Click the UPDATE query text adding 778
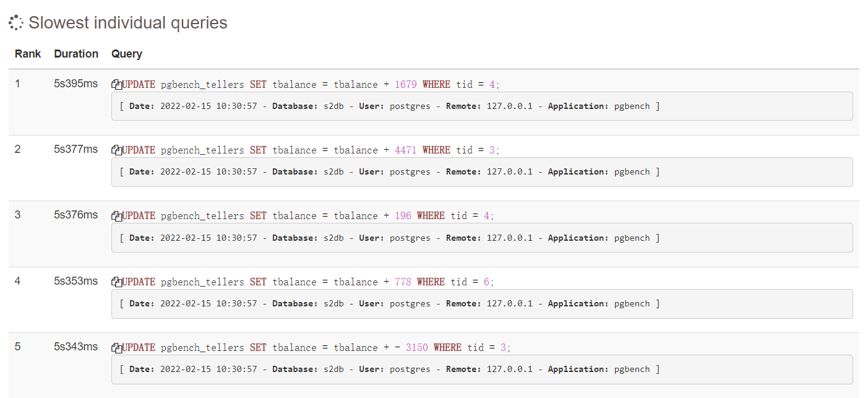Screen dimensions: 868x398 click(308, 282)
